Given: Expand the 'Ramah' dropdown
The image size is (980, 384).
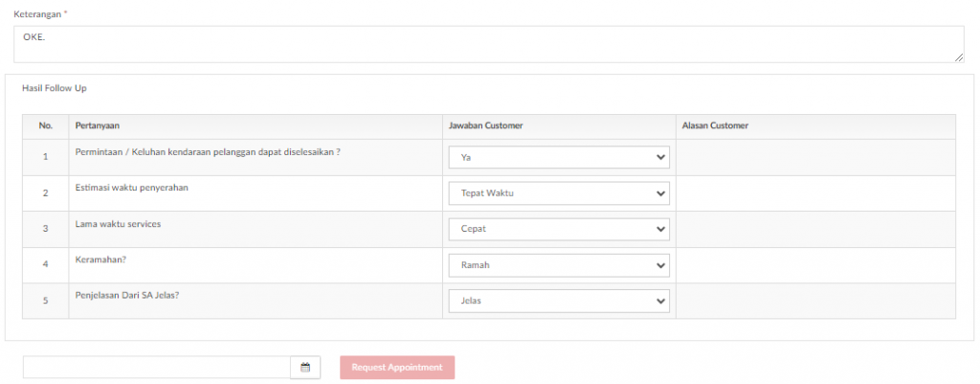Looking at the screenshot, I should click(559, 265).
